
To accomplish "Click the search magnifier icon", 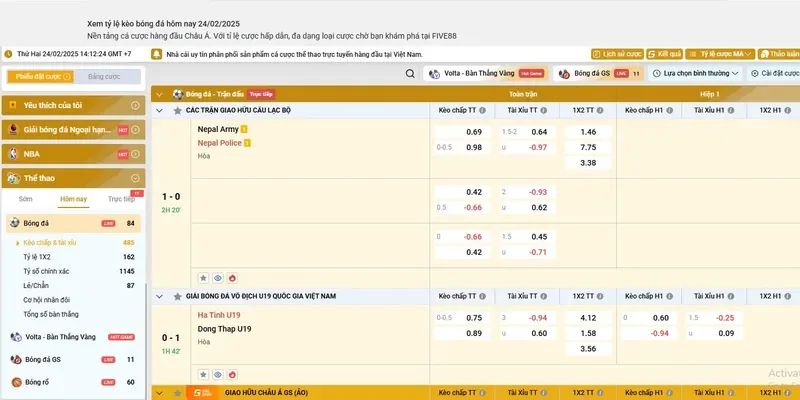I will click(x=410, y=73).
